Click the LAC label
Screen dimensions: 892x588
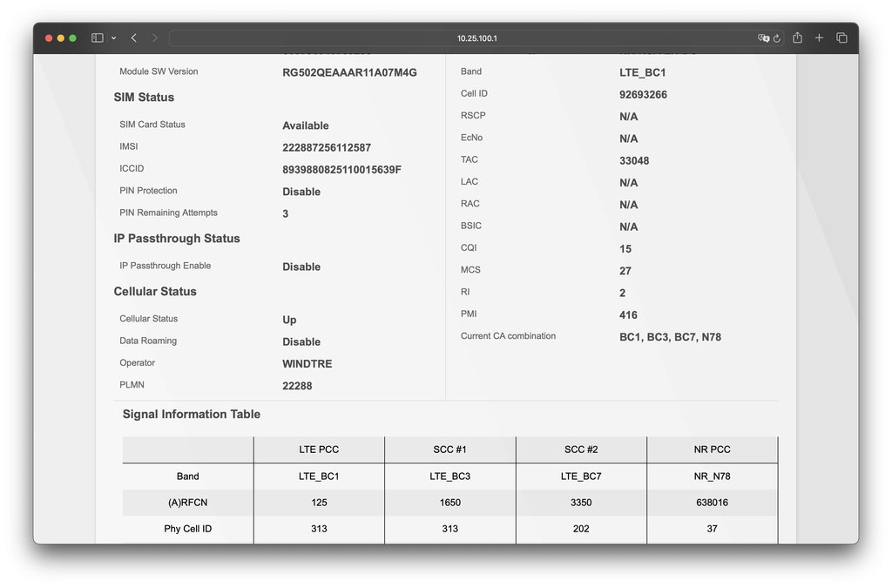(470, 181)
